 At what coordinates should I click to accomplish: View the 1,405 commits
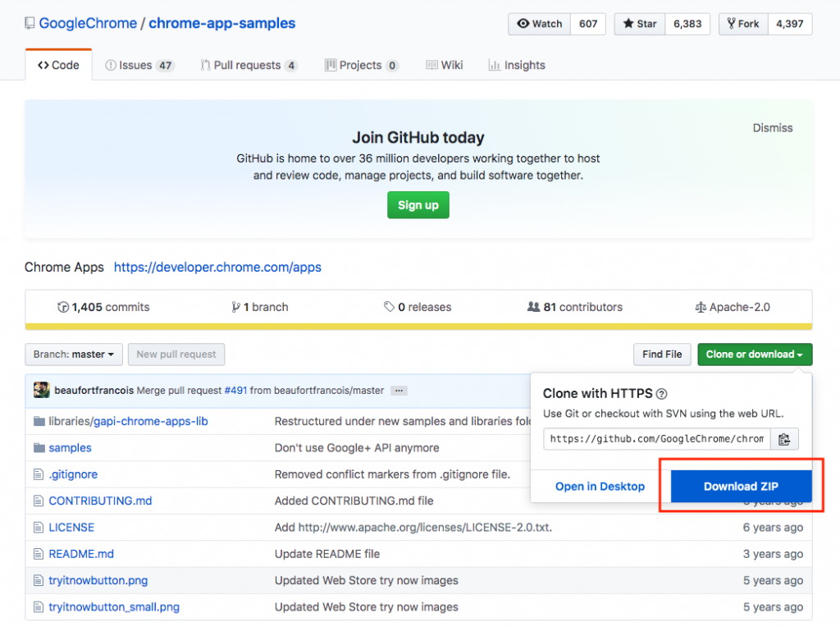(103, 307)
